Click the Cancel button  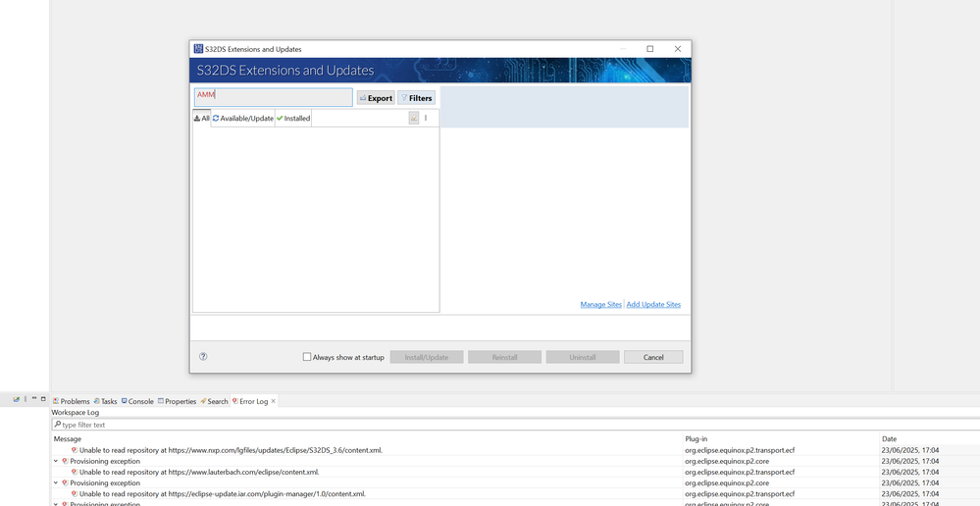pos(653,357)
